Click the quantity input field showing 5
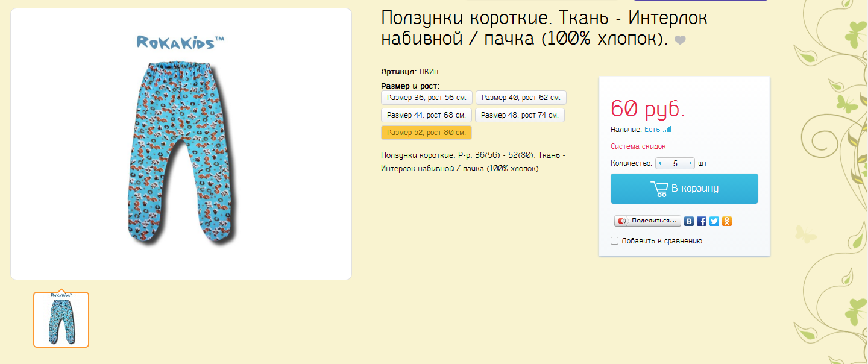Image resolution: width=868 pixels, height=364 pixels. pos(675,163)
